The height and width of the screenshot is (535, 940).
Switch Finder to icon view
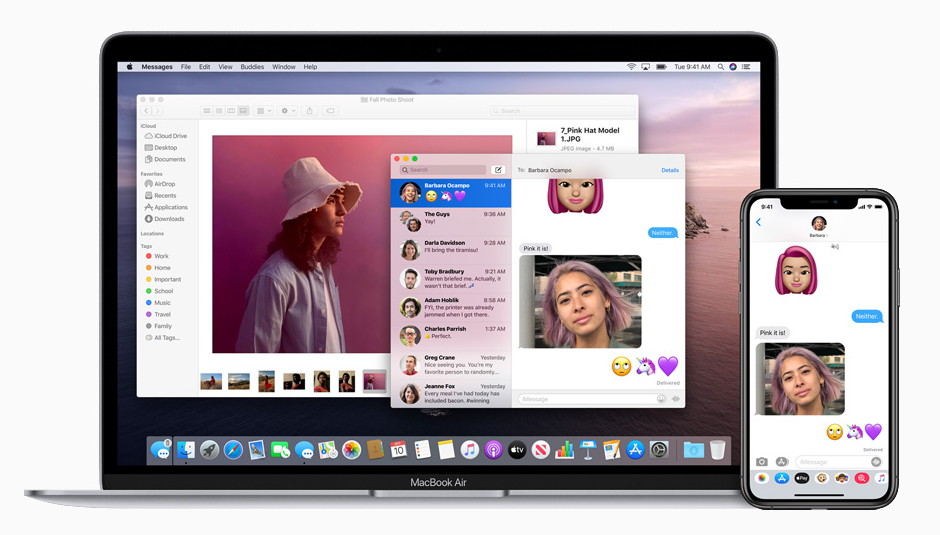tap(207, 111)
